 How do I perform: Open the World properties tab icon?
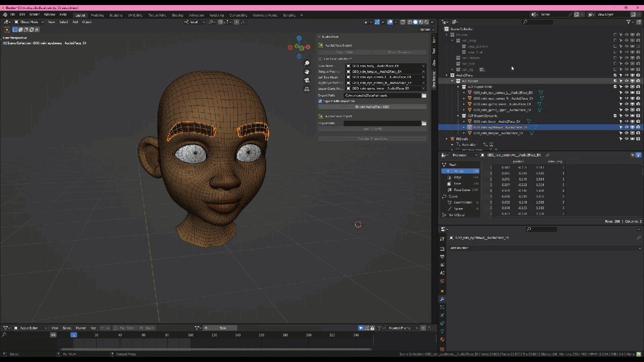pyautogui.click(x=442, y=281)
